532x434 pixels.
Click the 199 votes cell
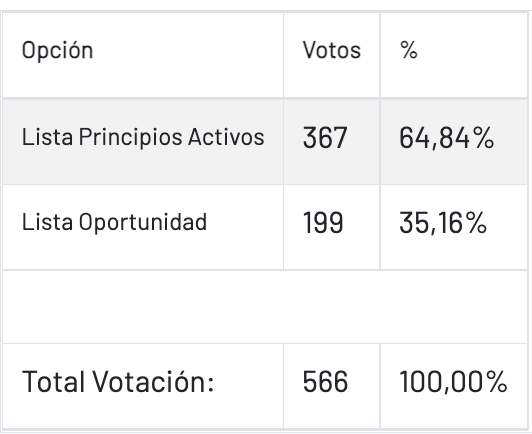[x=323, y=223]
